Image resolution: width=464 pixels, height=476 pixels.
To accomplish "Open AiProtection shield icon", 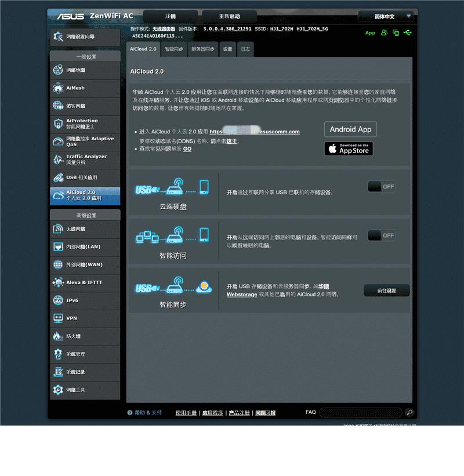I will pos(58,123).
